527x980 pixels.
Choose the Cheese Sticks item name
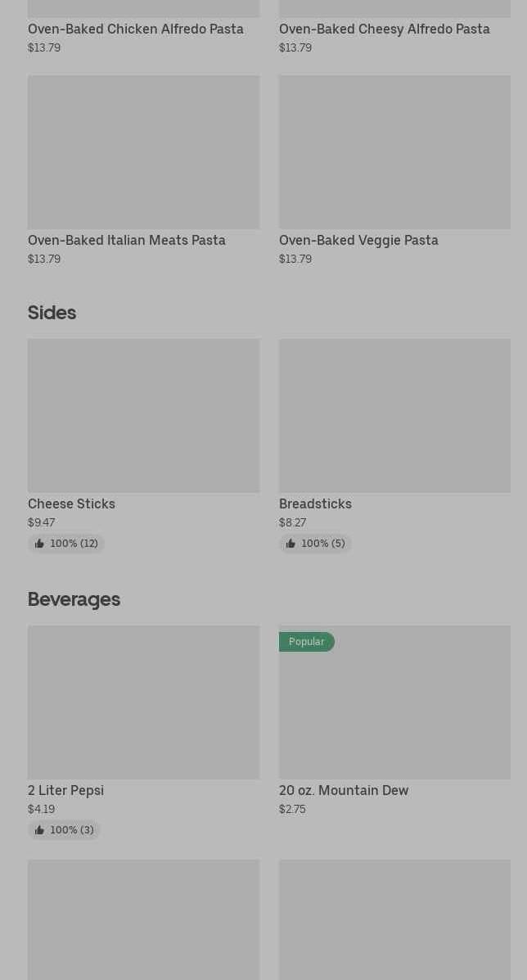coord(71,504)
